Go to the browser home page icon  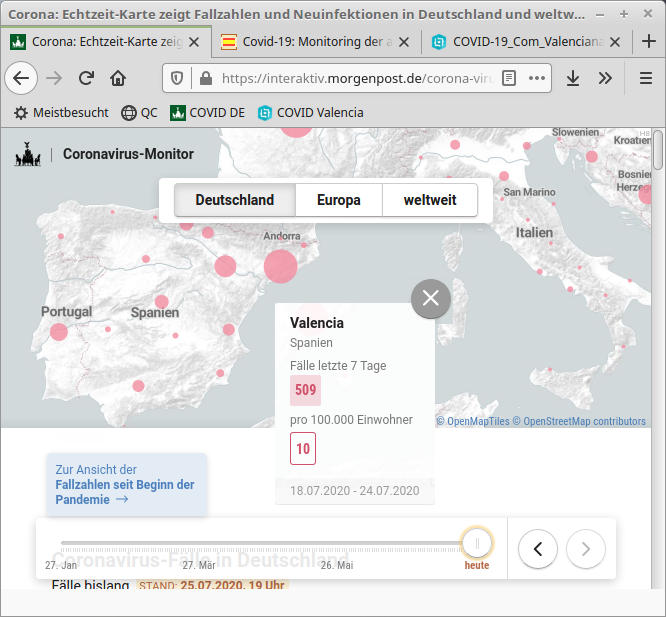tap(118, 78)
